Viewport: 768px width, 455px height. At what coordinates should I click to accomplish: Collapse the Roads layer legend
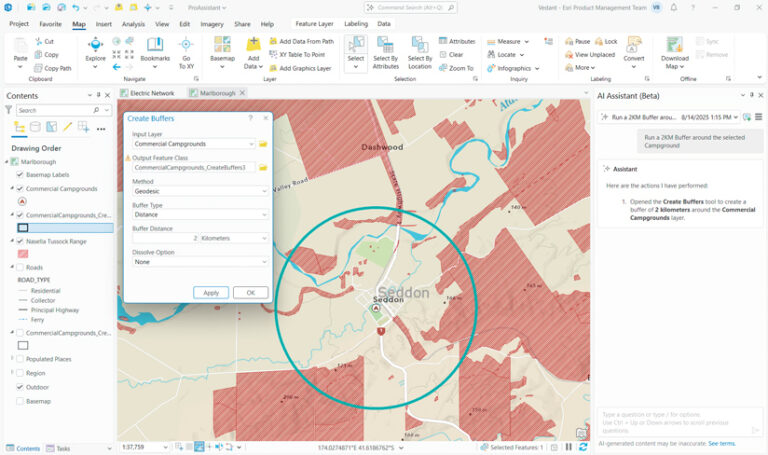pos(12,267)
